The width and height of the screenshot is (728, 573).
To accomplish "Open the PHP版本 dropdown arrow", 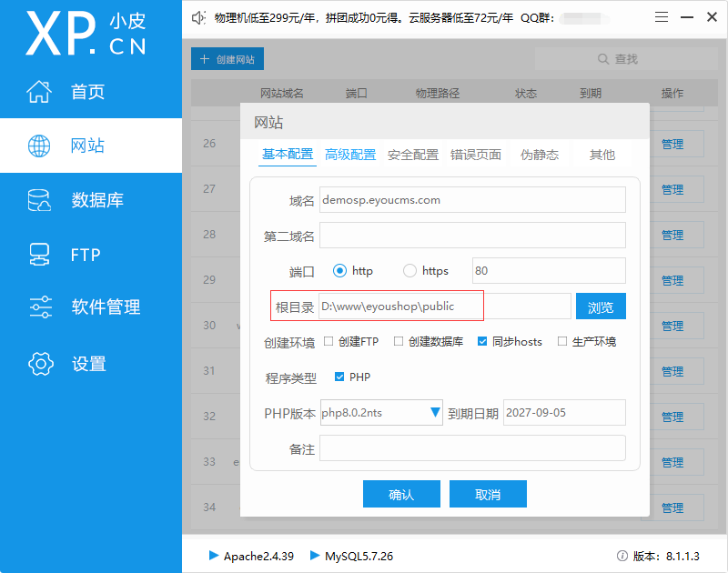I will 435,412.
